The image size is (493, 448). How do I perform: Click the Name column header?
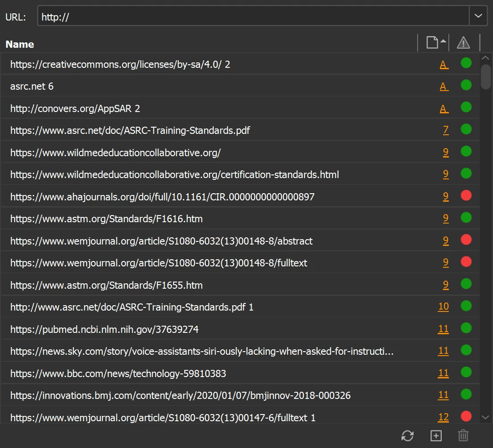point(20,44)
